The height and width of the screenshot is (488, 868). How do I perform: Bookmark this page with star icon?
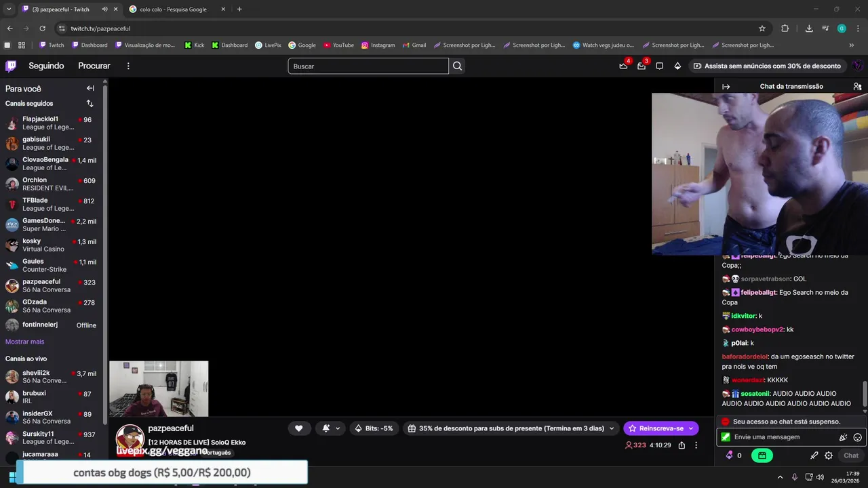762,28
